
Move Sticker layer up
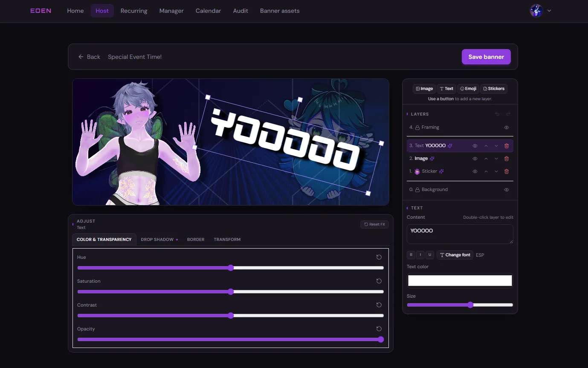486,171
